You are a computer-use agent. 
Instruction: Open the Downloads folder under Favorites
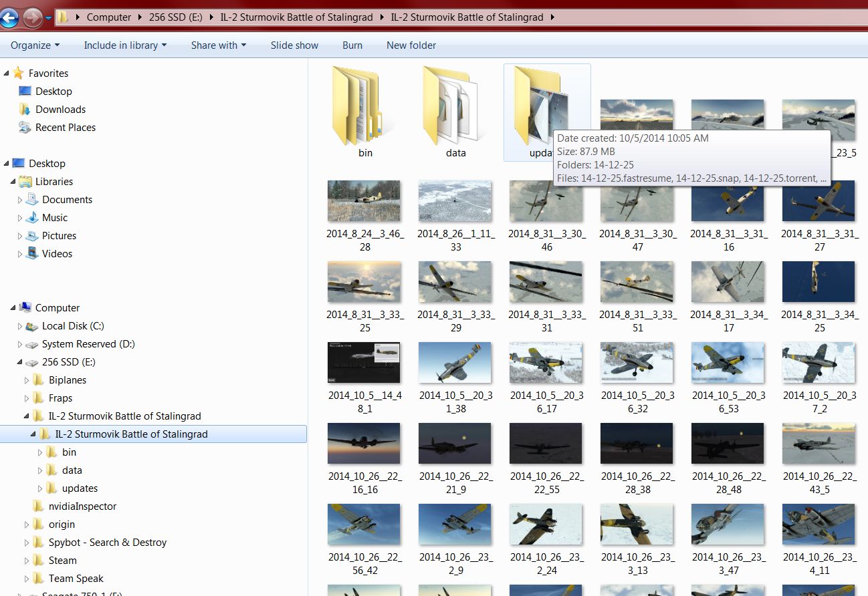[62, 109]
